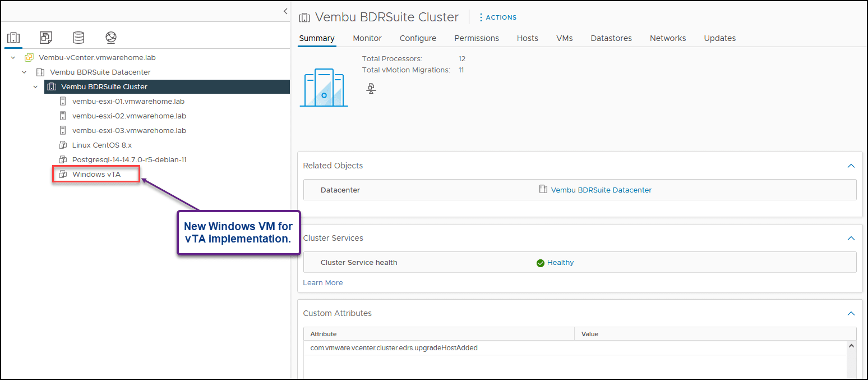868x380 pixels.
Task: Click VM icon beside Linux CentOS 8.x
Action: [63, 145]
